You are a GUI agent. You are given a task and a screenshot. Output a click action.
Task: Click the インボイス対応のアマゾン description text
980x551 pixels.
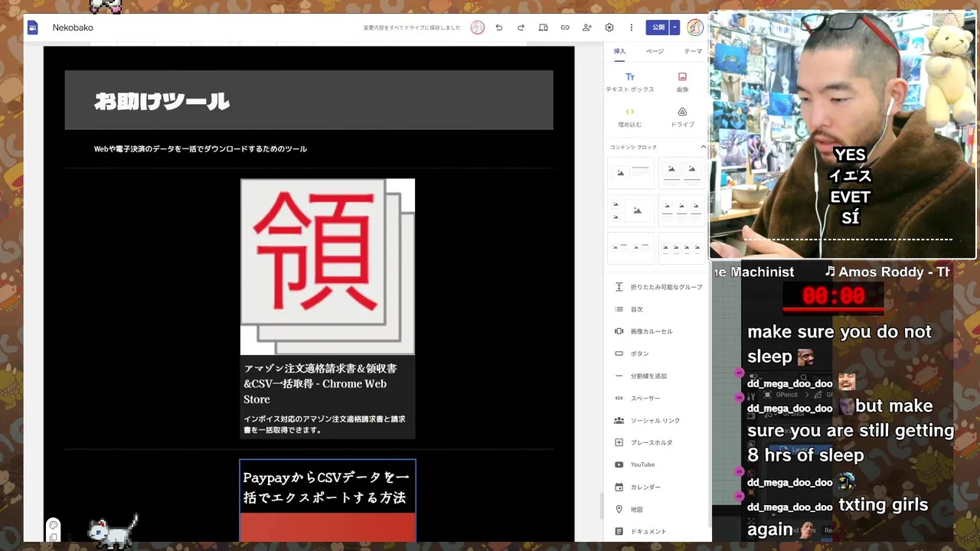[325, 424]
